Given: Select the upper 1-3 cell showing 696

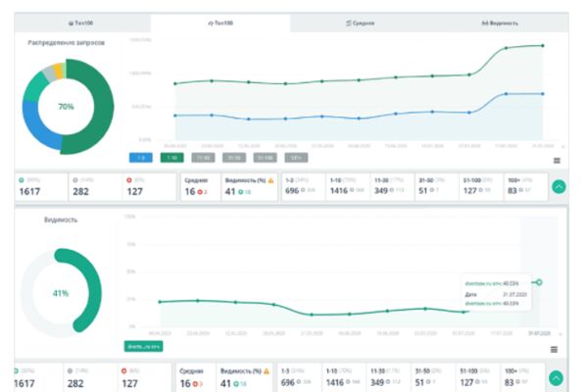Looking at the screenshot, I should tap(304, 187).
